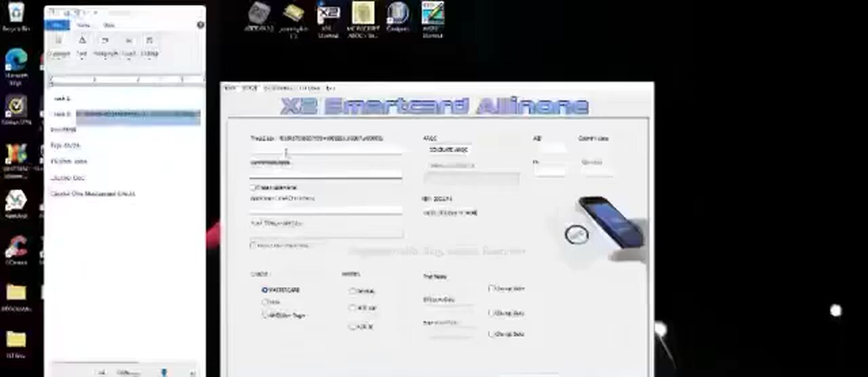Tick the bottom 'Change data' checkbox
The image size is (868, 377).
point(492,334)
